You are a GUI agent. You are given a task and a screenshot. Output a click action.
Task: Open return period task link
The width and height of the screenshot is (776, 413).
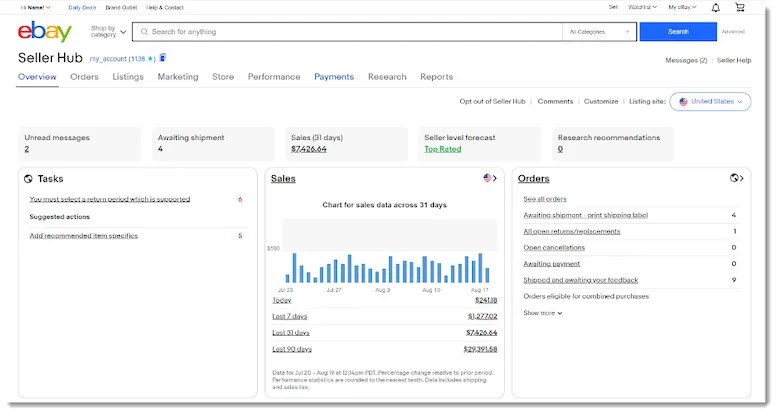(x=110, y=199)
